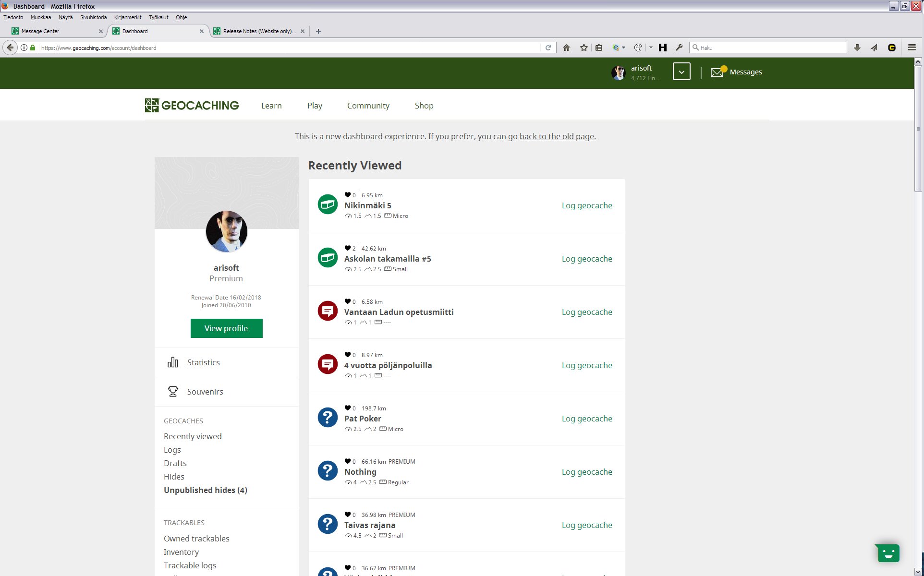The width and height of the screenshot is (924, 576).
Task: Follow the back to the old page link
Action: coord(557,136)
